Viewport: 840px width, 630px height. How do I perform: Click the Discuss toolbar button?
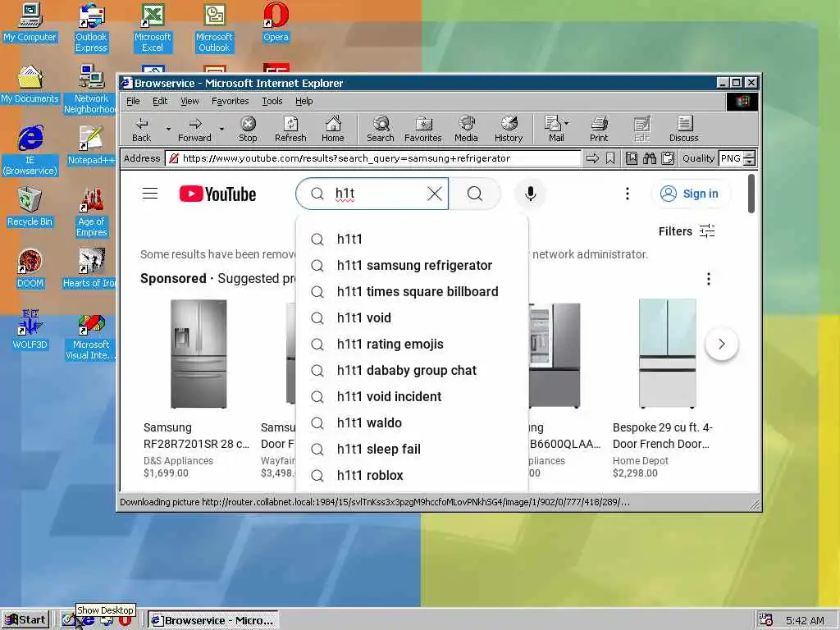point(684,130)
